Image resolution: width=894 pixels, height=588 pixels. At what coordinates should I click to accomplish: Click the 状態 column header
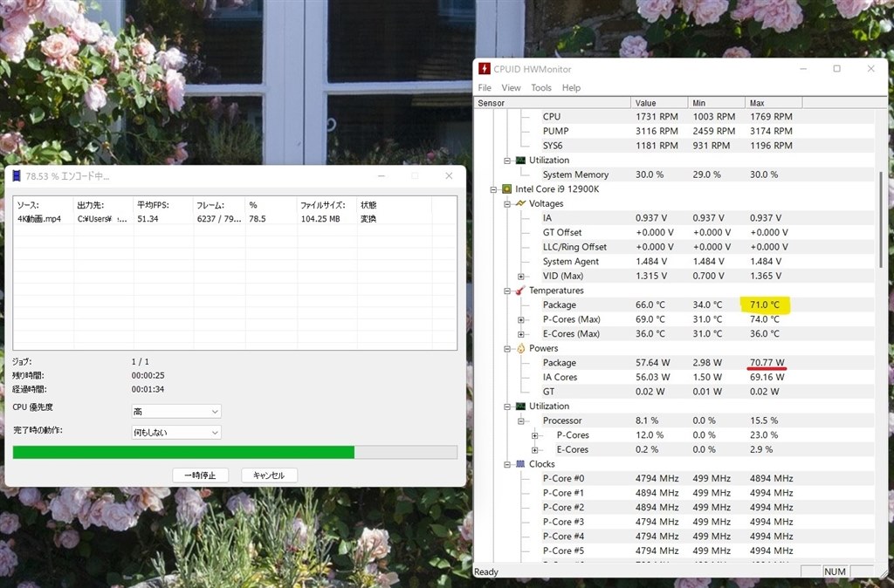click(x=394, y=204)
